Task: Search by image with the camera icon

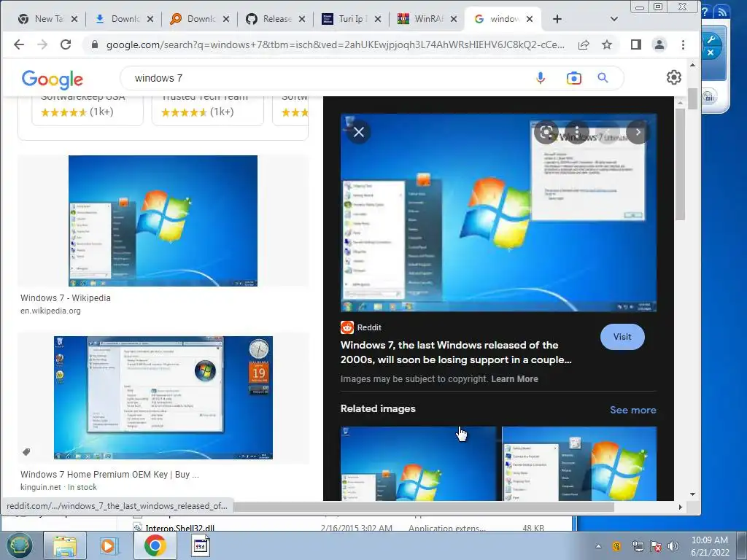Action: [x=573, y=78]
